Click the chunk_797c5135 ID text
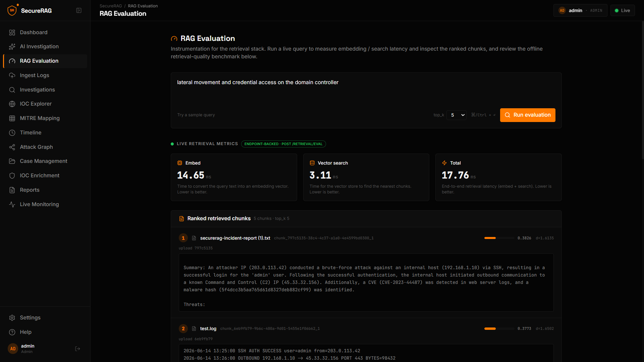Screen dimensions: 644x362 (324, 238)
